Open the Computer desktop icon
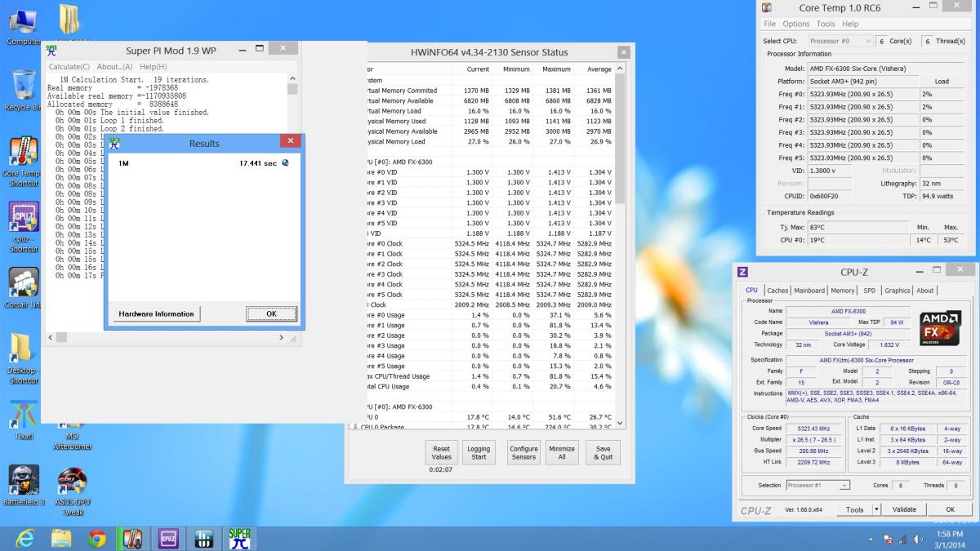 (x=22, y=24)
